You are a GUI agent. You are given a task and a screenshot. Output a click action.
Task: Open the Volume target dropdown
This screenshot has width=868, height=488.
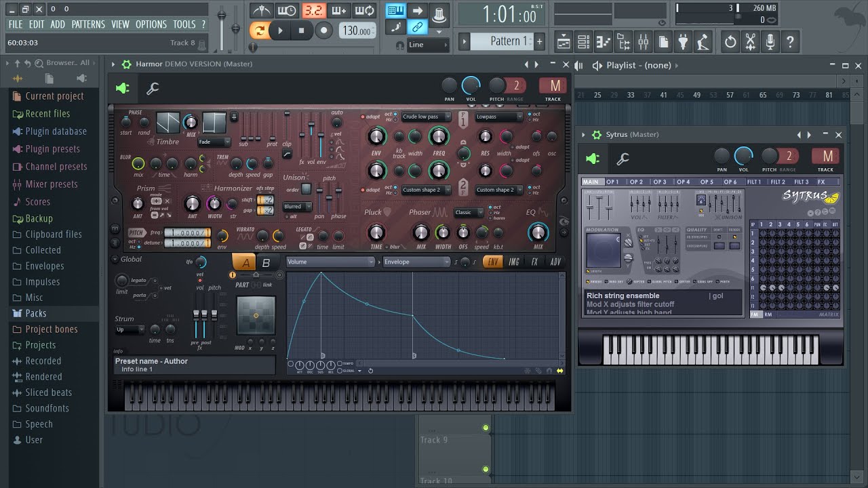pyautogui.click(x=331, y=262)
